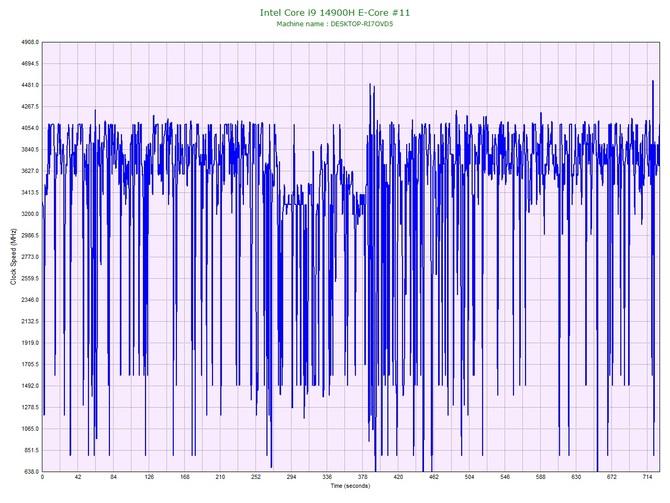670x503 pixels.
Task: Click the 4694.5 y-axis value
Action: tap(30, 64)
